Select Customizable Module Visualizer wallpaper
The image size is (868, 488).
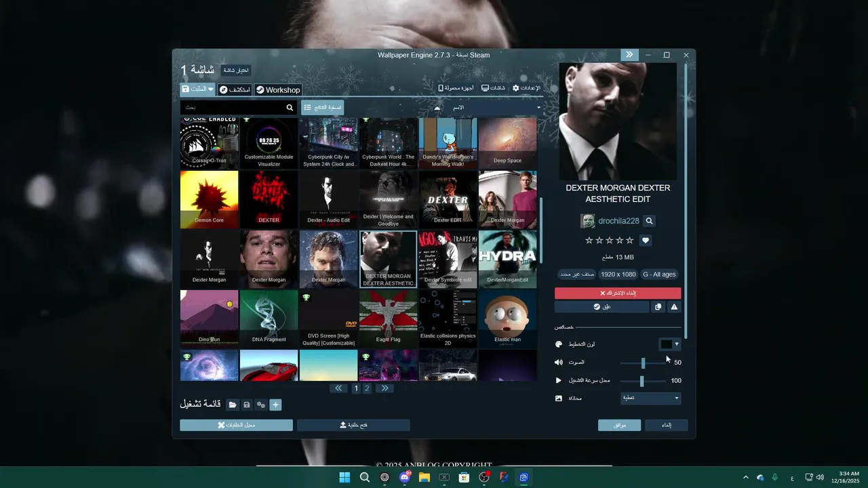coord(269,143)
